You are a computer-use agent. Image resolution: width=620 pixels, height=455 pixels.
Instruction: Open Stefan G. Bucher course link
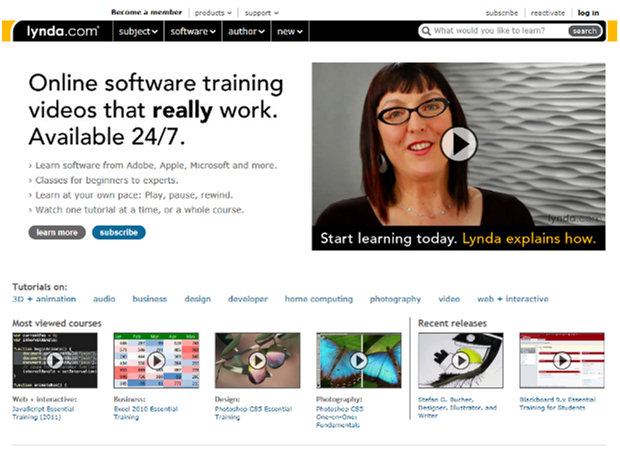click(457, 407)
